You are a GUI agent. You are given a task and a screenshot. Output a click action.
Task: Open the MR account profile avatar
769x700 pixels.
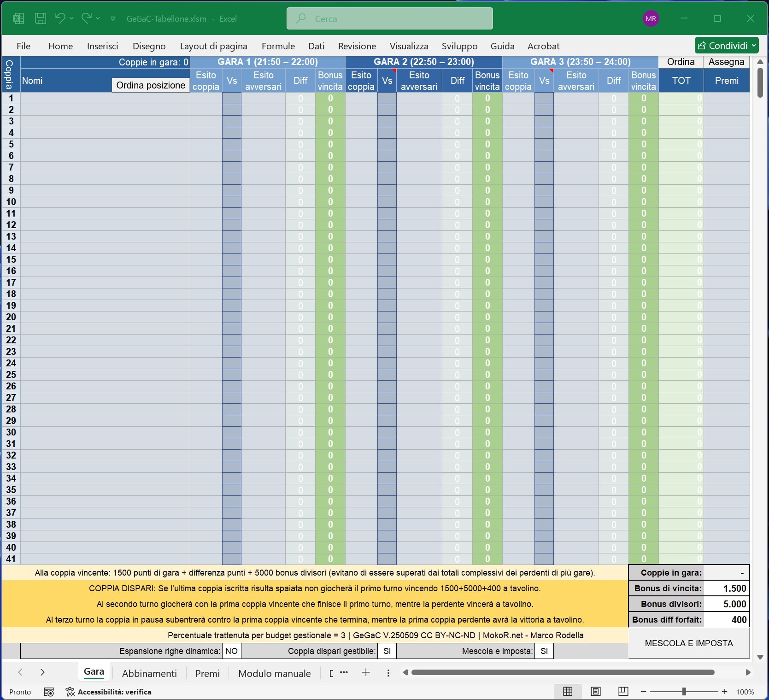coord(651,18)
